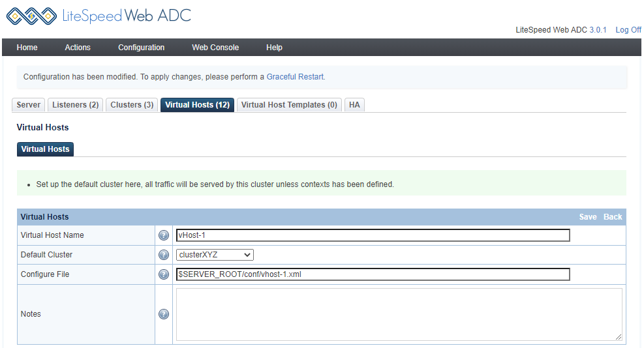Click Back in Virtual Hosts header

[613, 217]
